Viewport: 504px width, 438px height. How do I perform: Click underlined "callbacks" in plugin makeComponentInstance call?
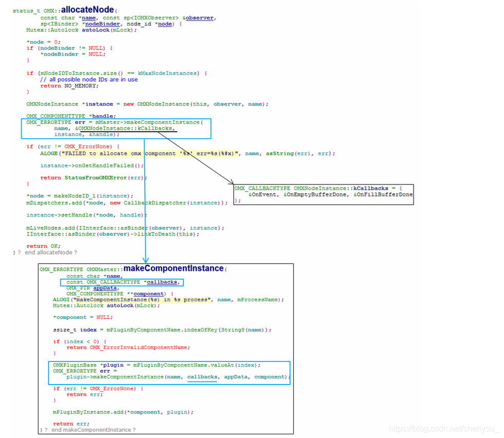click(201, 377)
